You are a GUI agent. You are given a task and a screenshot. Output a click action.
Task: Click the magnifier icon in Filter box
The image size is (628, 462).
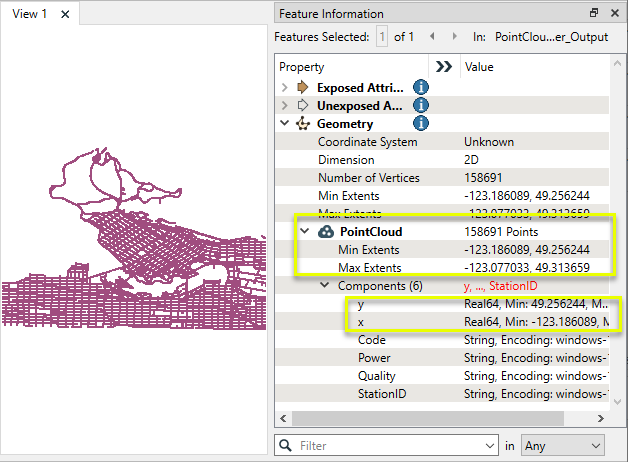coord(287,445)
